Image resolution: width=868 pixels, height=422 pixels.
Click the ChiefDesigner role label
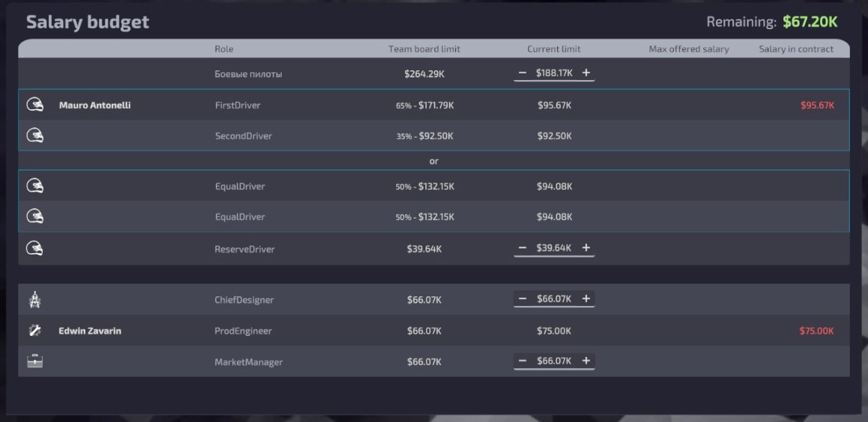(x=244, y=300)
